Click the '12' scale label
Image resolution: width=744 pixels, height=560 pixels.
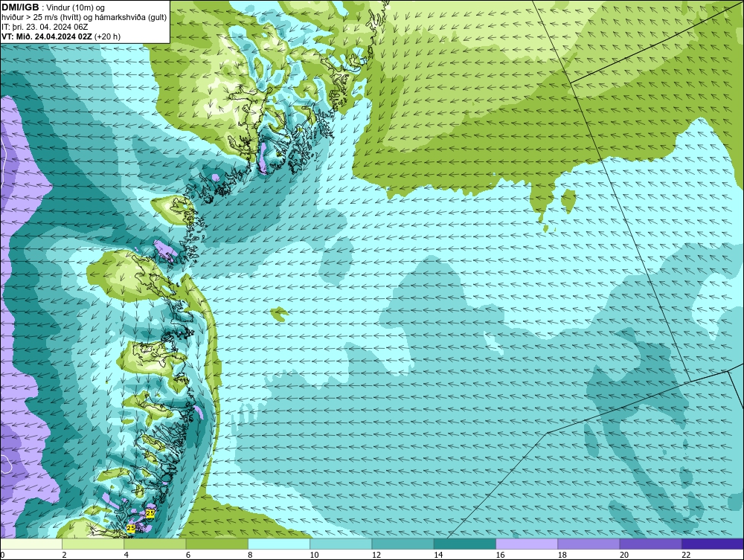point(376,555)
